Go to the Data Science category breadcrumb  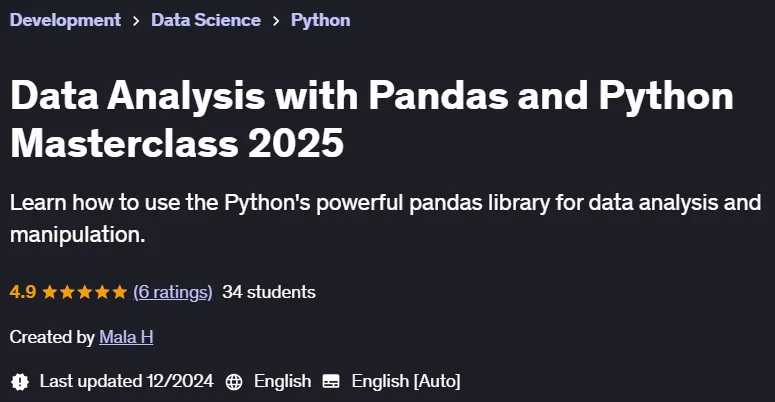pos(206,20)
